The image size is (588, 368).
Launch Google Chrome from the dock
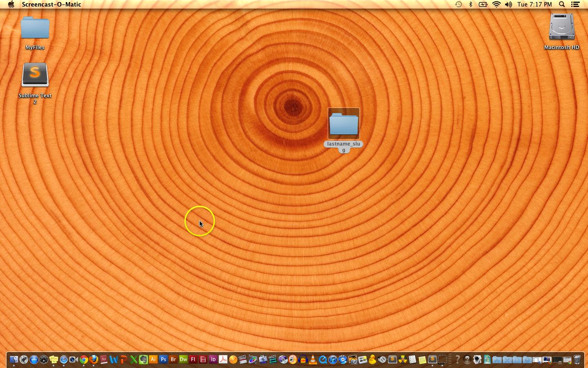[84, 360]
